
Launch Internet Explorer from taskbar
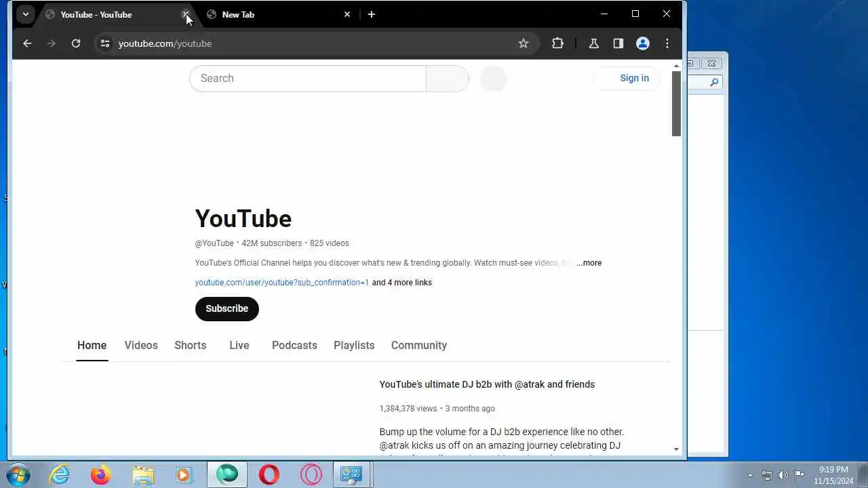coord(60,474)
